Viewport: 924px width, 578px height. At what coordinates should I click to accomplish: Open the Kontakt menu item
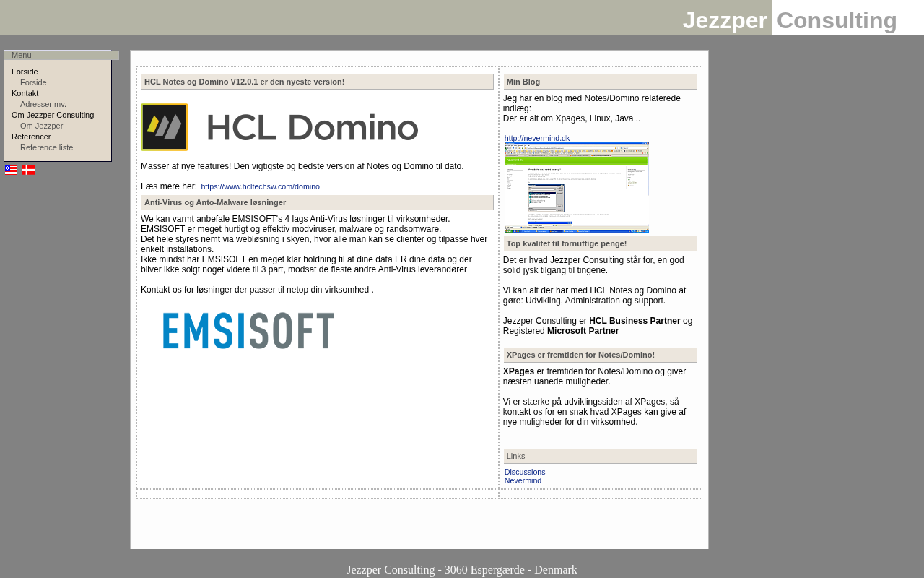tap(25, 93)
